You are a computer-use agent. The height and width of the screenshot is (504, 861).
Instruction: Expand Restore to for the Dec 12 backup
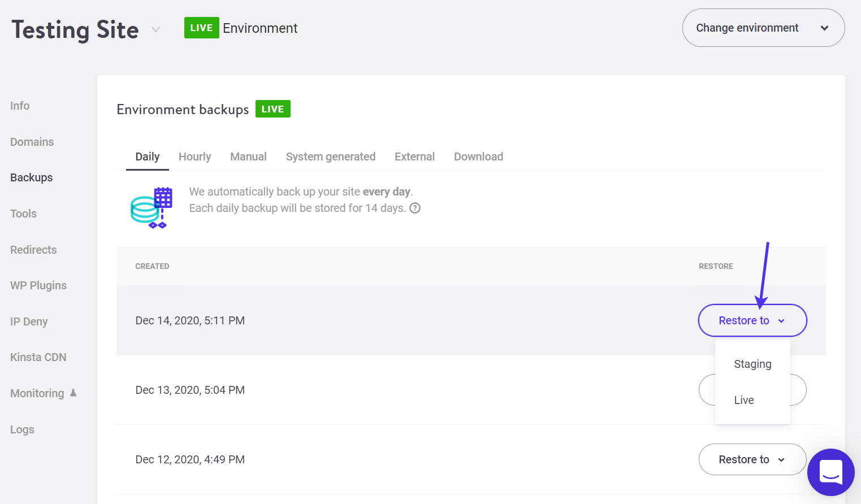coord(752,459)
